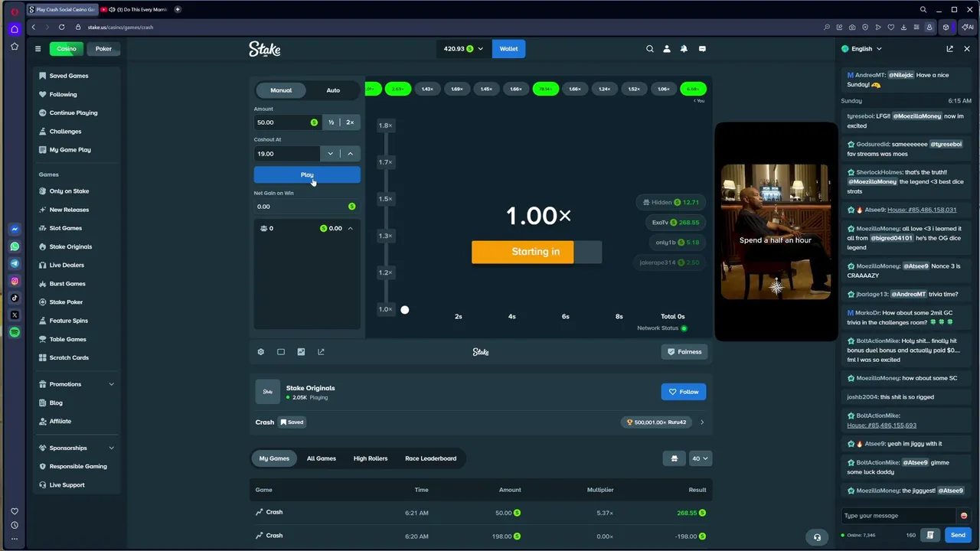The image size is (980, 551).
Task: Open Instagram in the browser sidebar
Action: tap(15, 281)
